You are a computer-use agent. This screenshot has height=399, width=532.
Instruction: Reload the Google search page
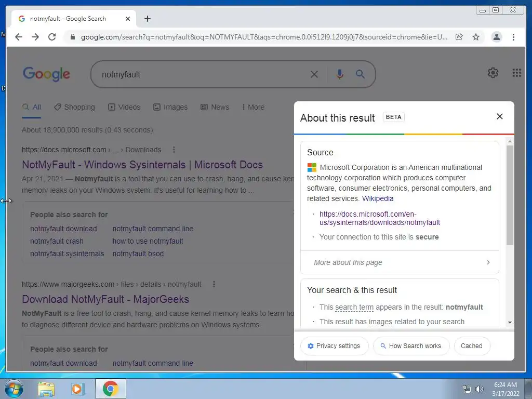[52, 37]
